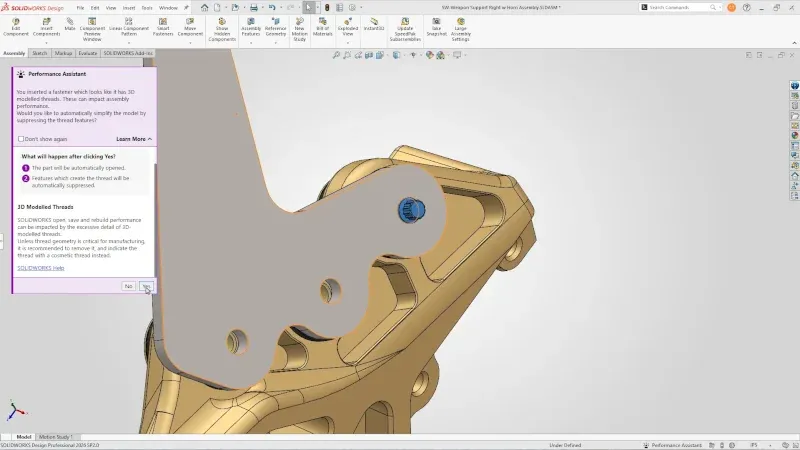Click the Search Commands field

[679, 8]
